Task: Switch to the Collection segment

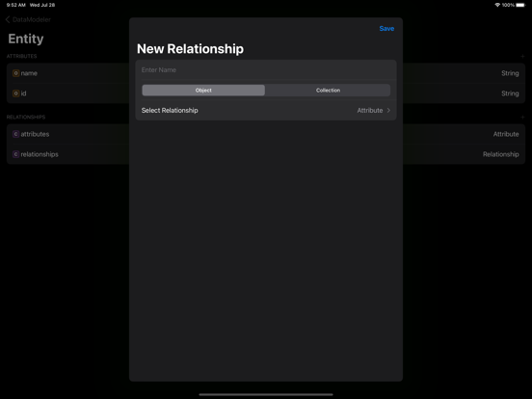Action: point(328,91)
